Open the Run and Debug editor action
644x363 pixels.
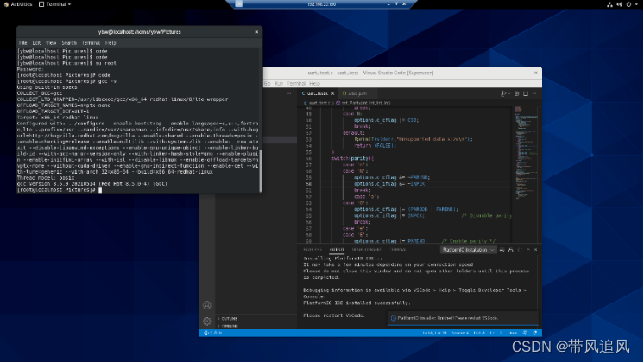(x=503, y=93)
